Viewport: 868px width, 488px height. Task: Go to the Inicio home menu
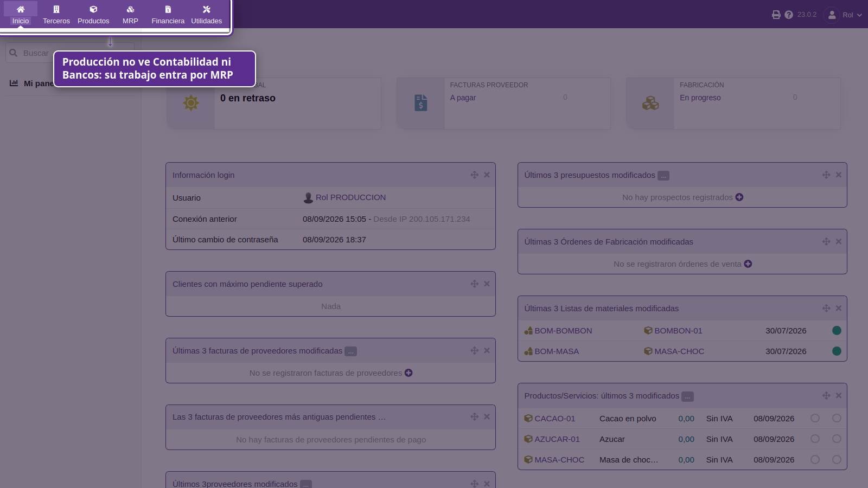[21, 15]
